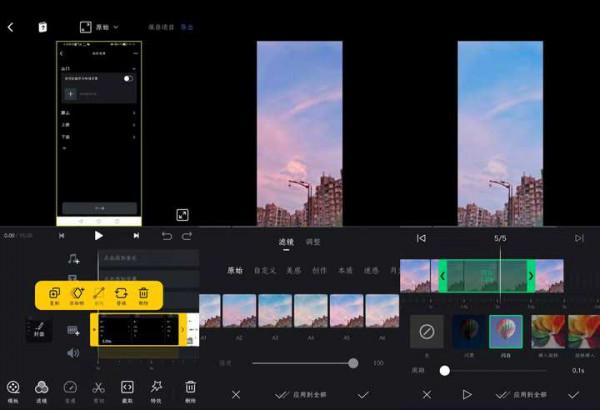Click the scissors split tool icon
This screenshot has width=600, height=410.
click(98, 388)
